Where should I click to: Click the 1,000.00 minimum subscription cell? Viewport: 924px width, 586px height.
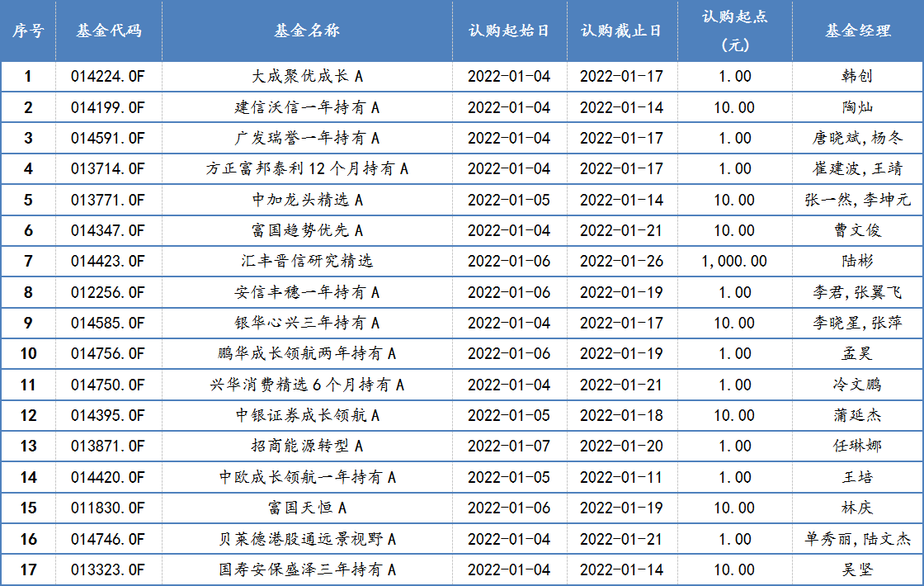tap(735, 262)
